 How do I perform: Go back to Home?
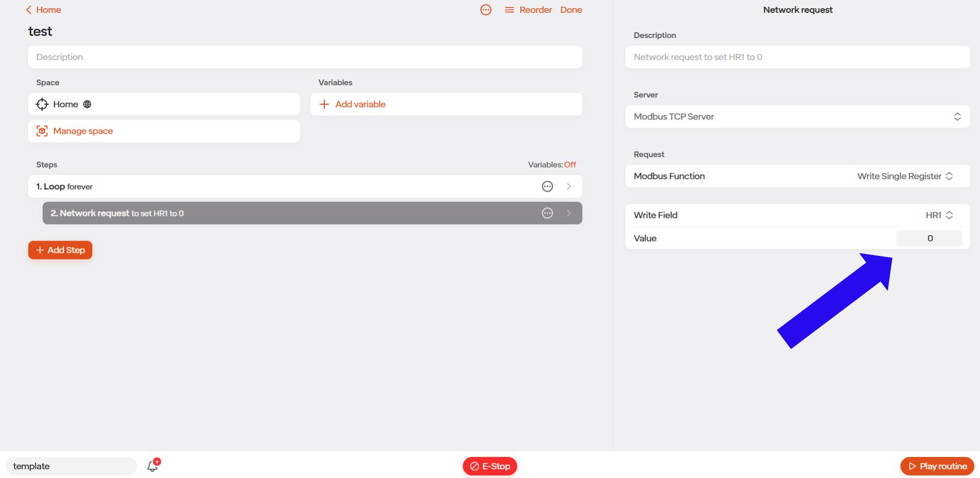click(44, 10)
